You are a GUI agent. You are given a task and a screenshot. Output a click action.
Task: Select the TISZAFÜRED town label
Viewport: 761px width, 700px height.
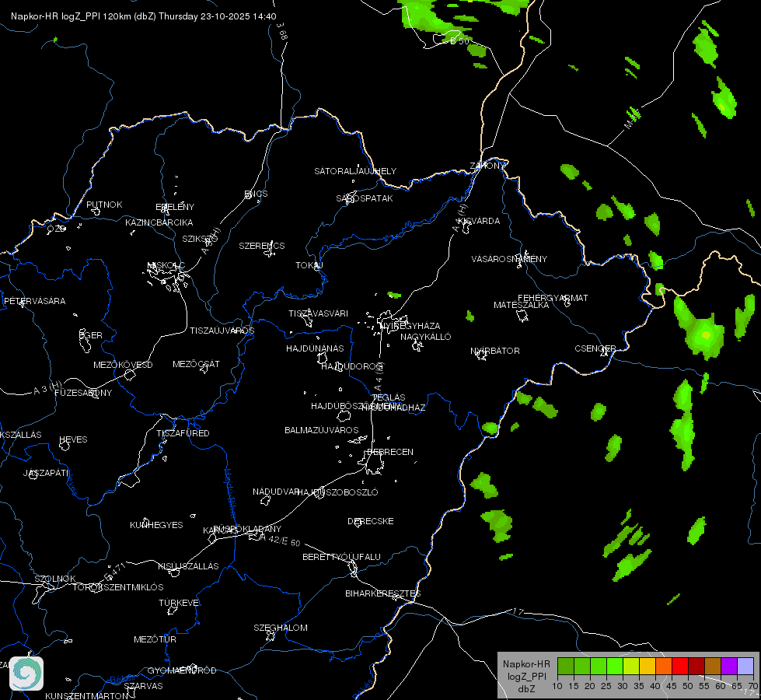[183, 432]
